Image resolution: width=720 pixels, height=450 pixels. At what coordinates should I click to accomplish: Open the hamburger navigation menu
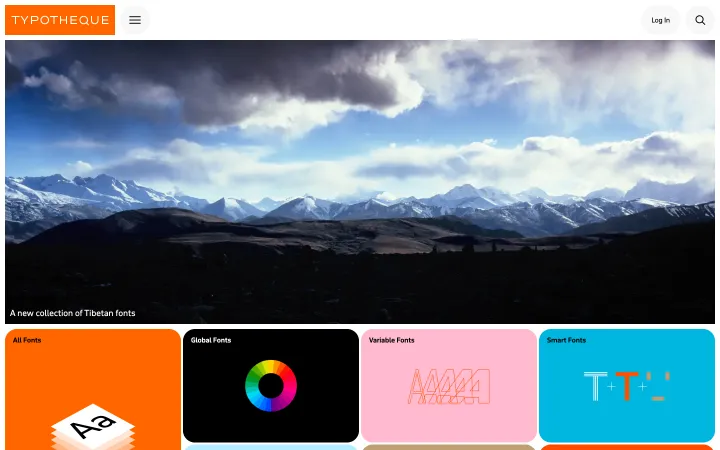135,20
